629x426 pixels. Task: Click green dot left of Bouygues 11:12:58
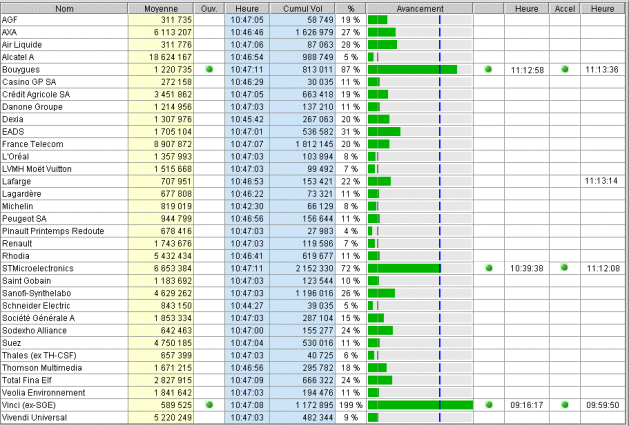pyautogui.click(x=488, y=69)
